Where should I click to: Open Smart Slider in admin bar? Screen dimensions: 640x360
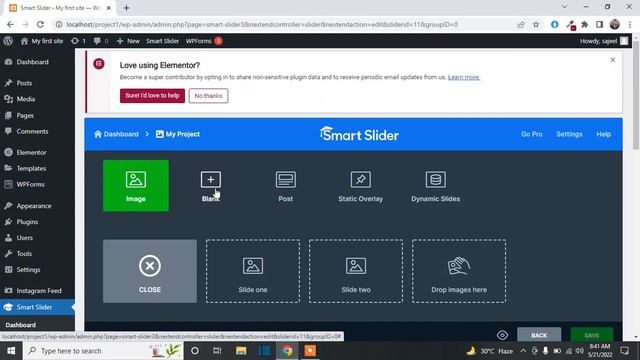click(x=162, y=41)
